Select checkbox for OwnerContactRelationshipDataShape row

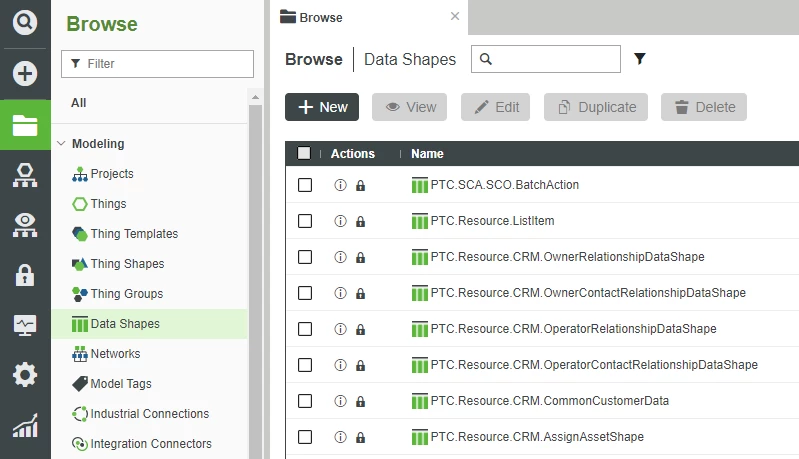coord(305,293)
